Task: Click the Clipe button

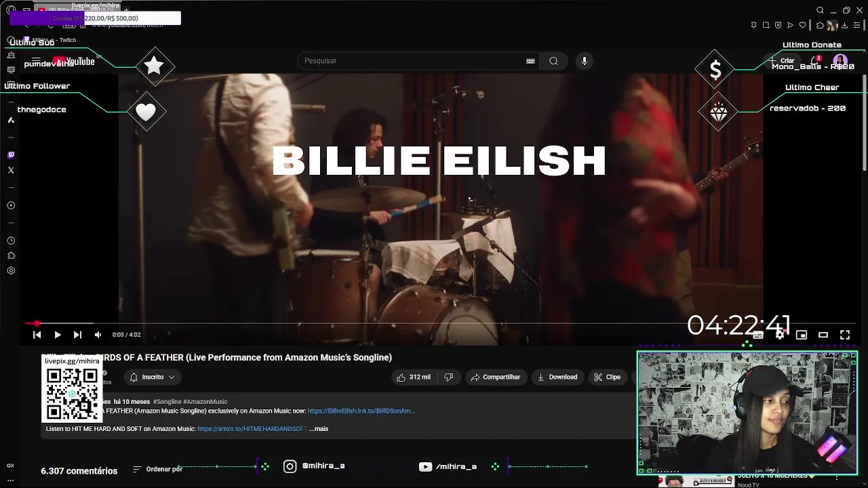Action: [607, 377]
